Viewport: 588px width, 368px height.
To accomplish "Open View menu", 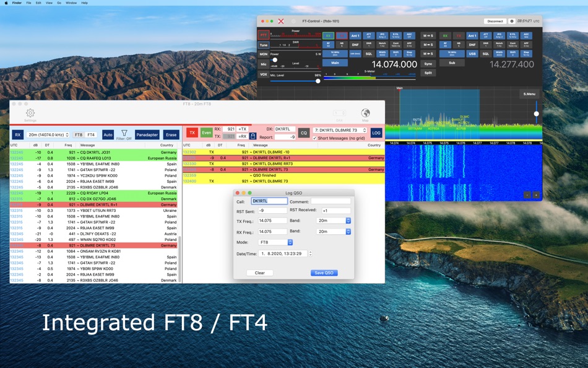I will pyautogui.click(x=49, y=2).
